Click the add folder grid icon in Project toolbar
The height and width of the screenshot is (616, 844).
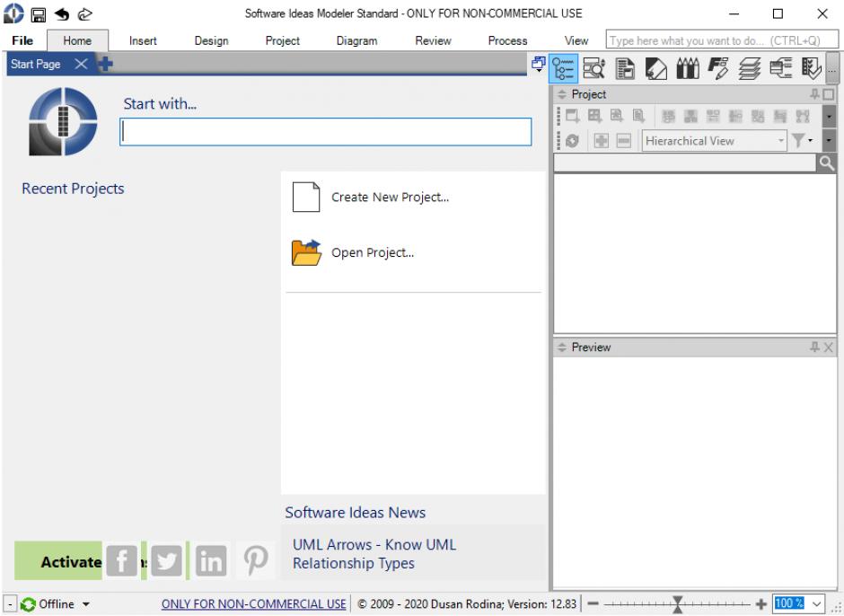(594, 116)
